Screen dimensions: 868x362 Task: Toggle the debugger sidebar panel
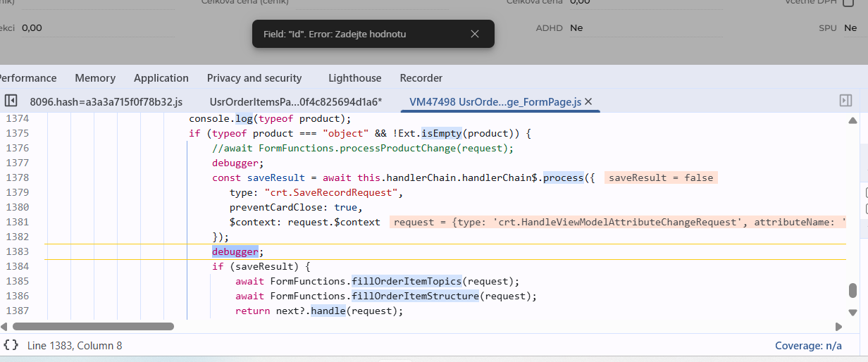pos(845,101)
